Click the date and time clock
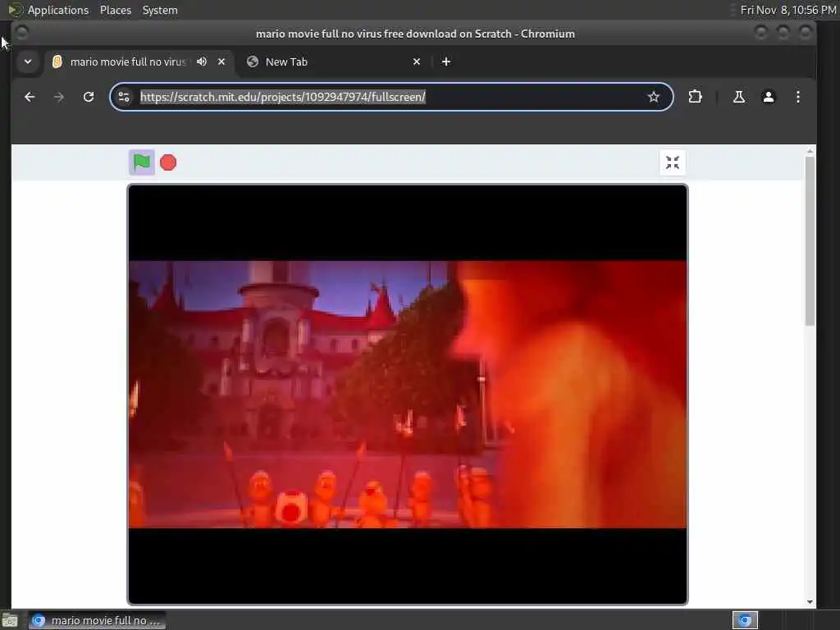Viewport: 840px width, 630px height. click(788, 10)
